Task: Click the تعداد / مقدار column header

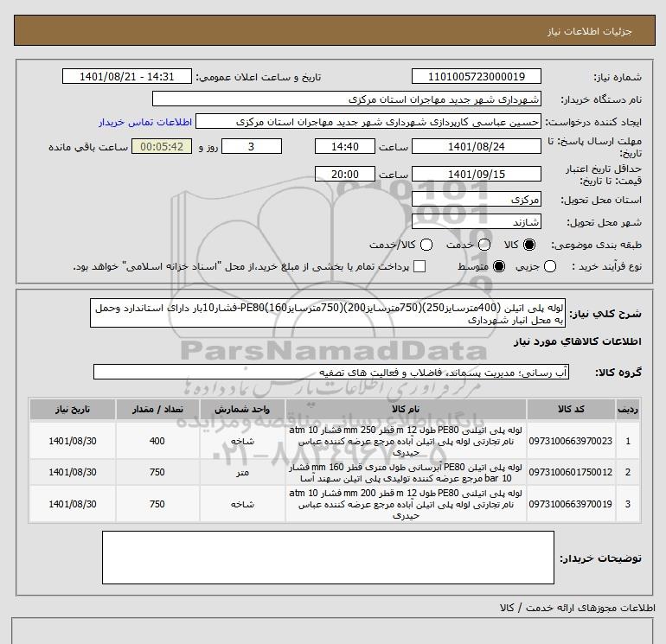Action: (157, 409)
